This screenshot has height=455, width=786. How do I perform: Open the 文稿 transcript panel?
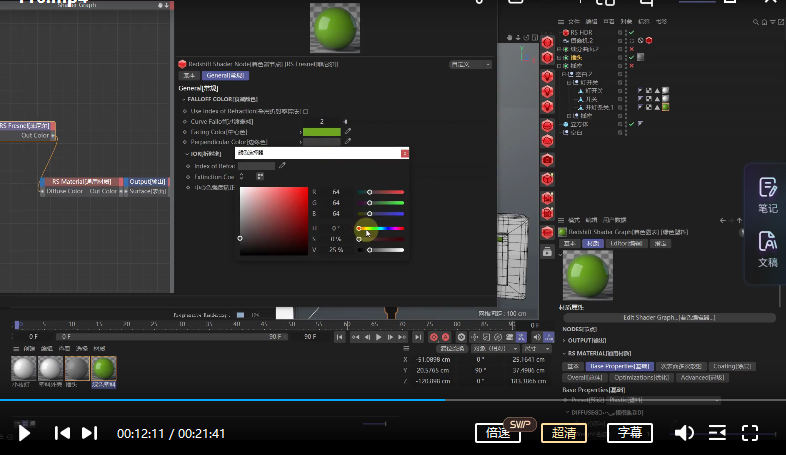pos(767,248)
